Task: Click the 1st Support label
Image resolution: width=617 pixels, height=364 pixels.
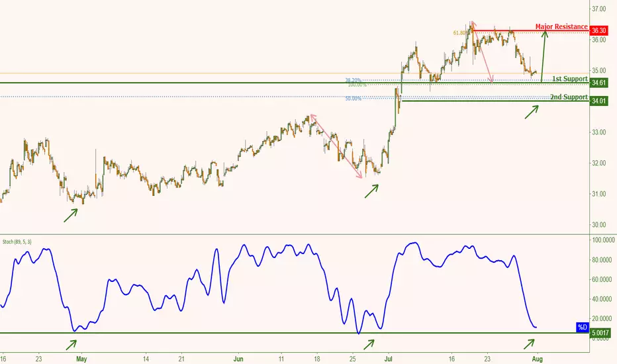Action: click(570, 79)
